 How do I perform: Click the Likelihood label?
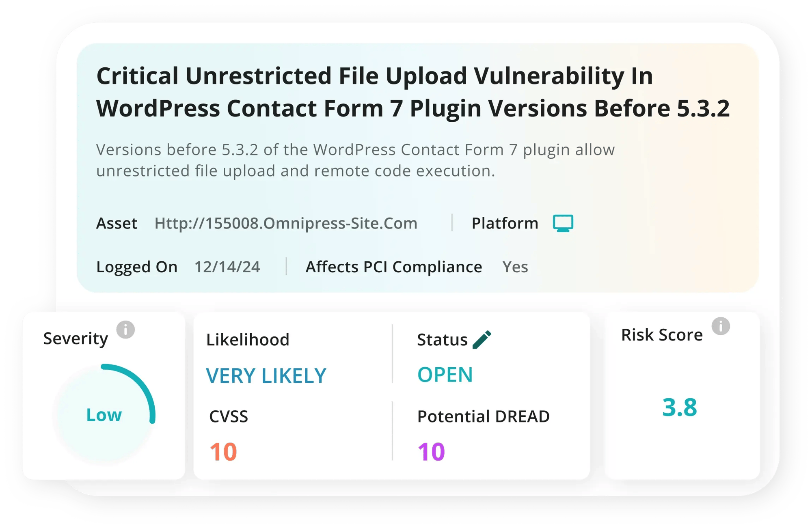(248, 340)
